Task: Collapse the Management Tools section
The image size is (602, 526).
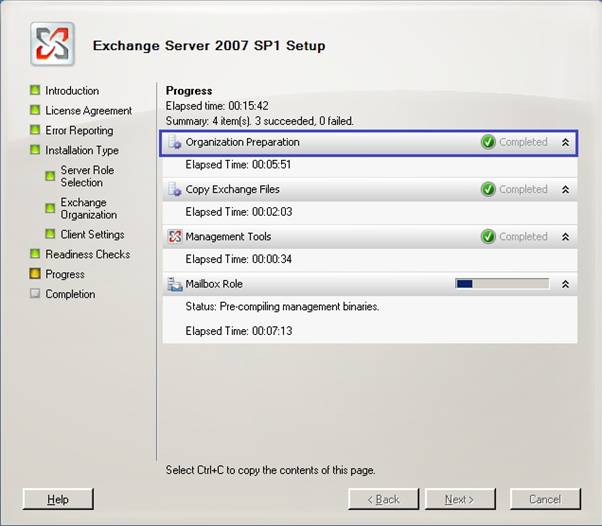Action: [x=565, y=237]
